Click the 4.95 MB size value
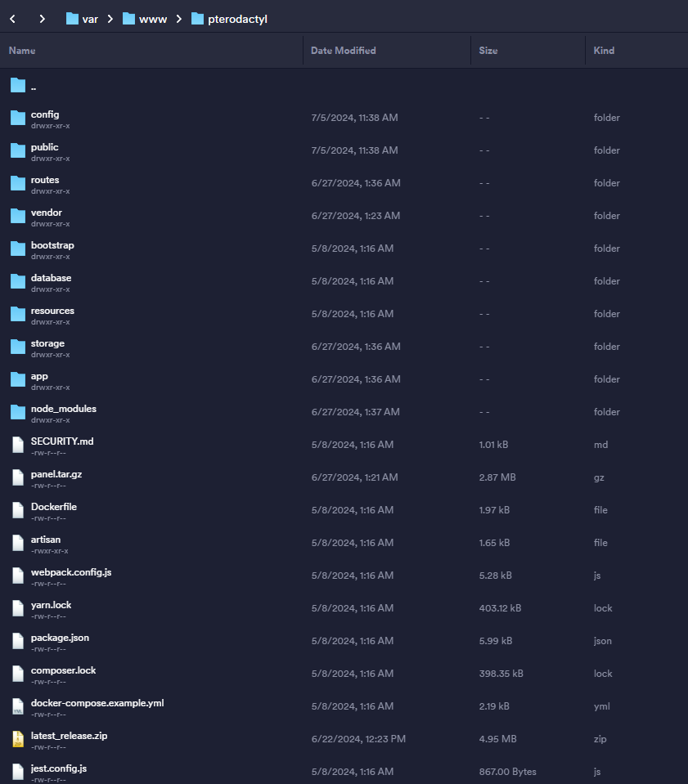The image size is (688, 784). (x=498, y=739)
